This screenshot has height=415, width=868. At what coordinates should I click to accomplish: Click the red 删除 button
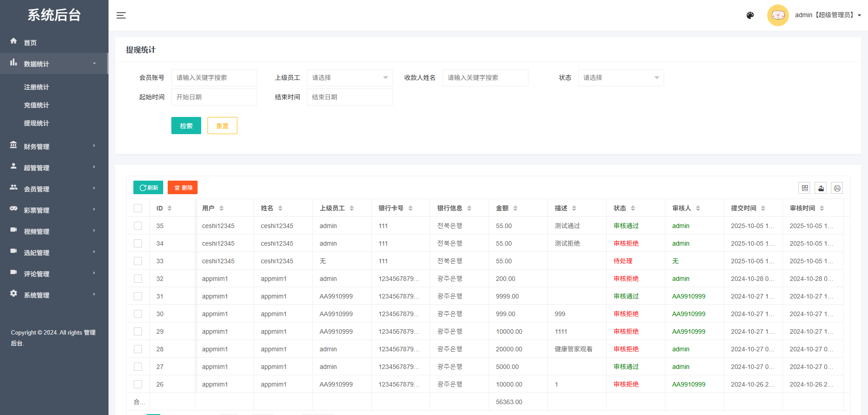183,187
